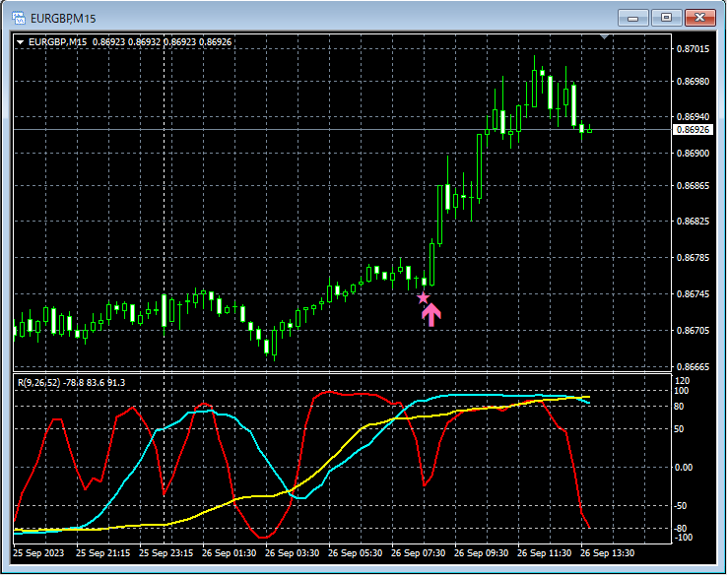Screen dimensions: 728x575
Task: Click price scale value 0.86825
Action: click(693, 221)
